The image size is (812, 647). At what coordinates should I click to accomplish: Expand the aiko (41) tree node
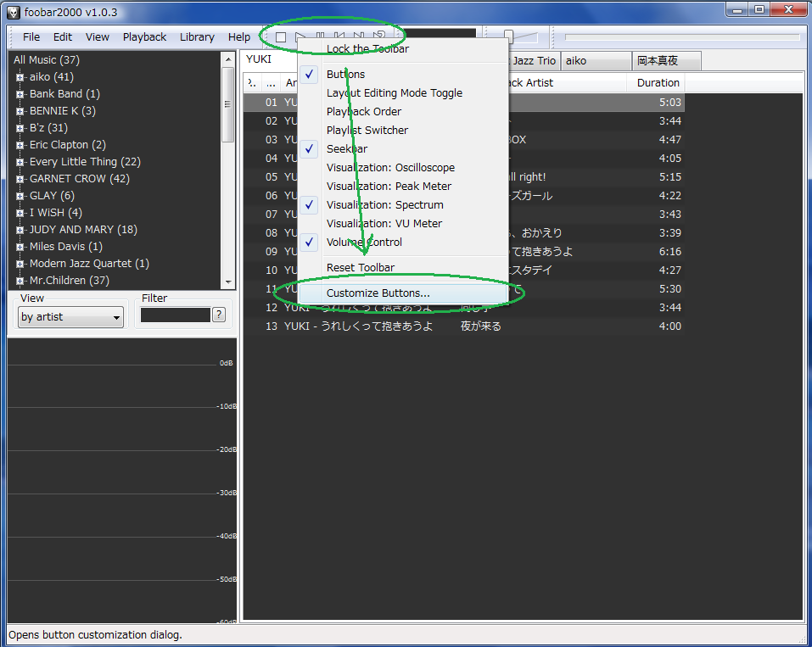point(20,77)
